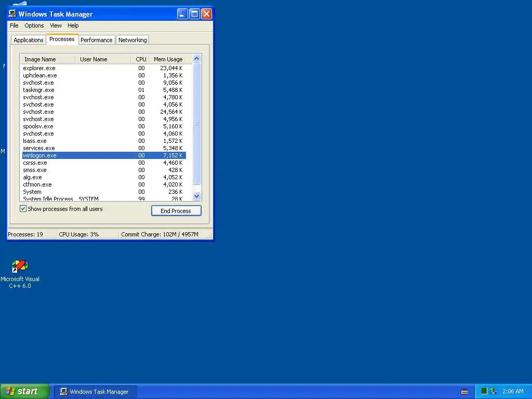Select services.exe process row
Screen dimensions: 532x399
click(x=104, y=148)
